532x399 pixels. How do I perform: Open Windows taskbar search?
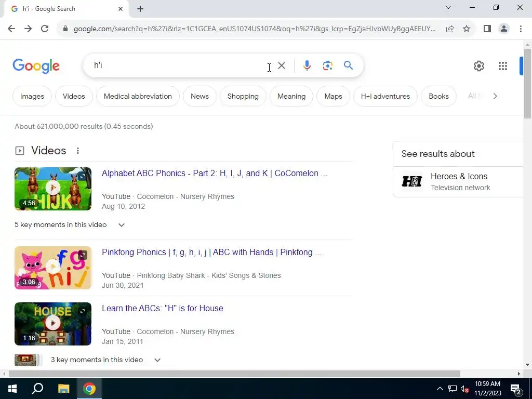37,389
